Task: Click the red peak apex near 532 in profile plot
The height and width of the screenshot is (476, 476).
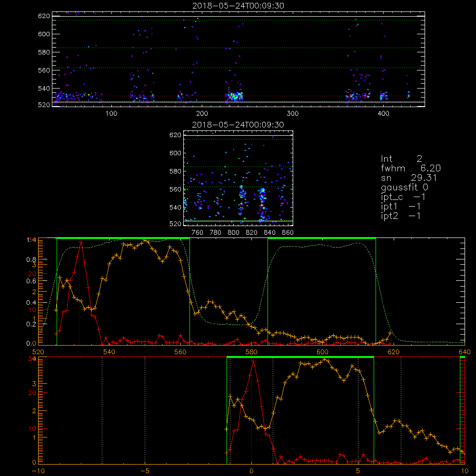Action: pyautogui.click(x=81, y=242)
